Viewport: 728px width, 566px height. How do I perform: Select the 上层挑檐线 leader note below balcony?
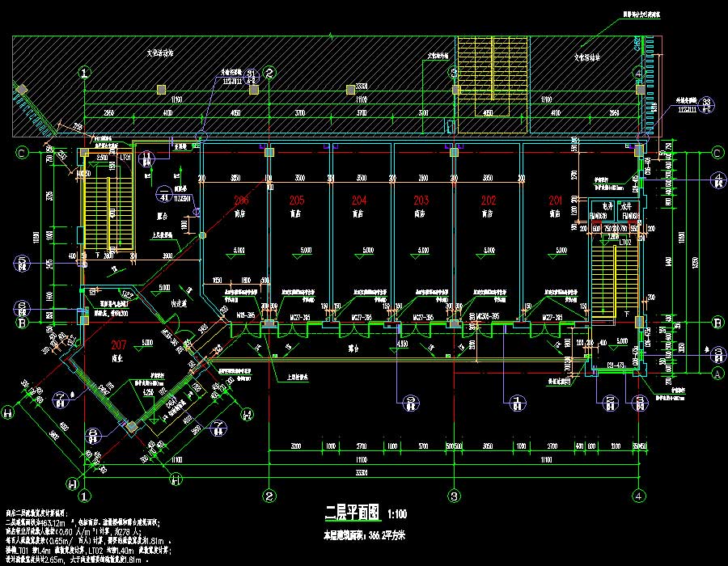pos(297,377)
